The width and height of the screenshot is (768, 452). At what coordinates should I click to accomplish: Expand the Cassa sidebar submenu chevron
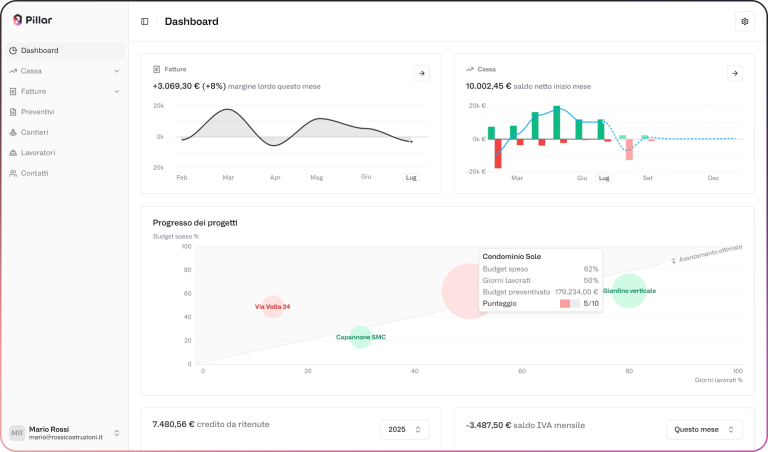coord(117,71)
